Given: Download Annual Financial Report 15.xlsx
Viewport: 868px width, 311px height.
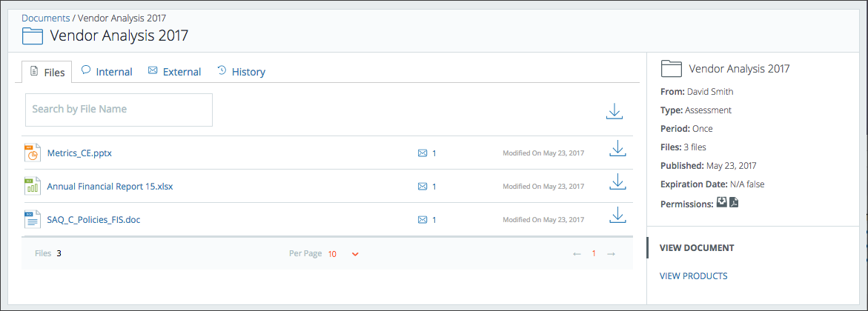Looking at the screenshot, I should point(617,181).
